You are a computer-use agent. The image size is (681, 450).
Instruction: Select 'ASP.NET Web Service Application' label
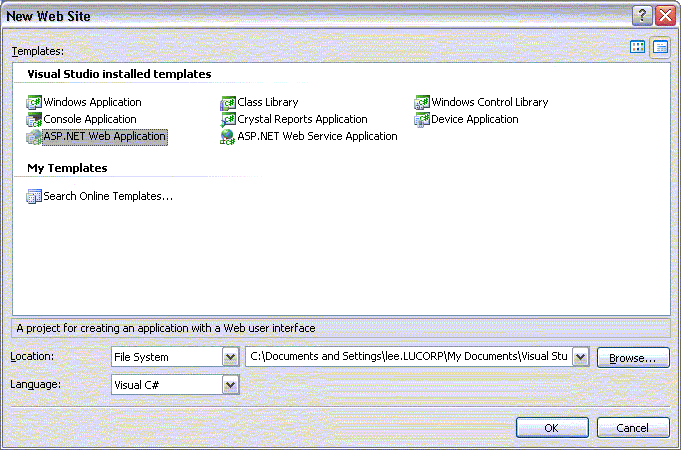(317, 136)
